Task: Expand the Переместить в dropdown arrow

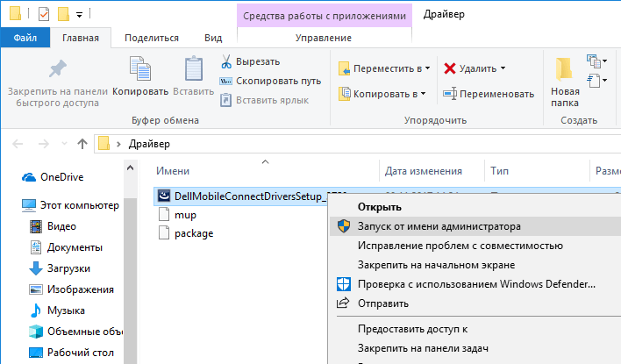Action: coord(427,68)
